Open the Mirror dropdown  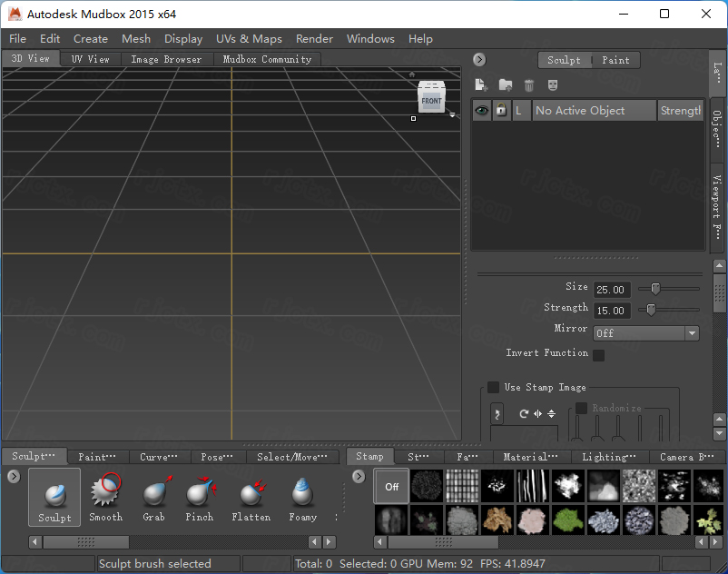pos(645,333)
